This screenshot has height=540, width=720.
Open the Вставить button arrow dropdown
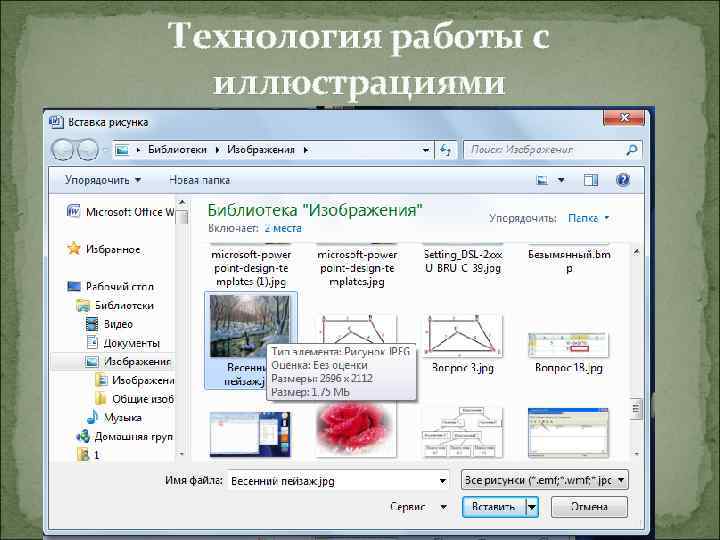click(532, 507)
